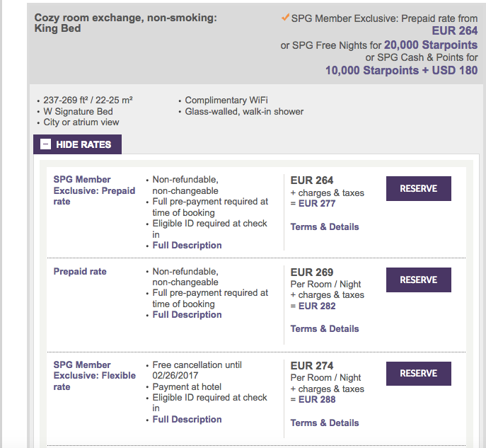486x448 pixels.
Task: View Terms & Details for EUR 264 rate
Action: (x=325, y=227)
